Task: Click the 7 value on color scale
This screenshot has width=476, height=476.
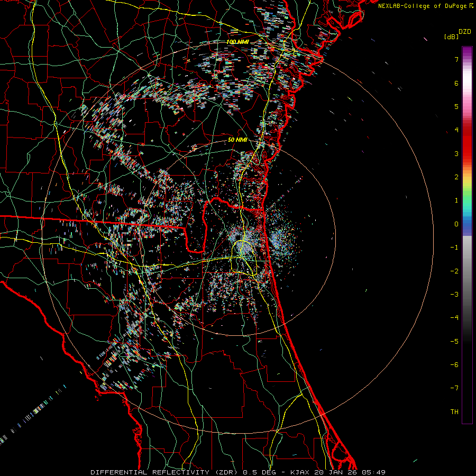Action: coord(456,59)
